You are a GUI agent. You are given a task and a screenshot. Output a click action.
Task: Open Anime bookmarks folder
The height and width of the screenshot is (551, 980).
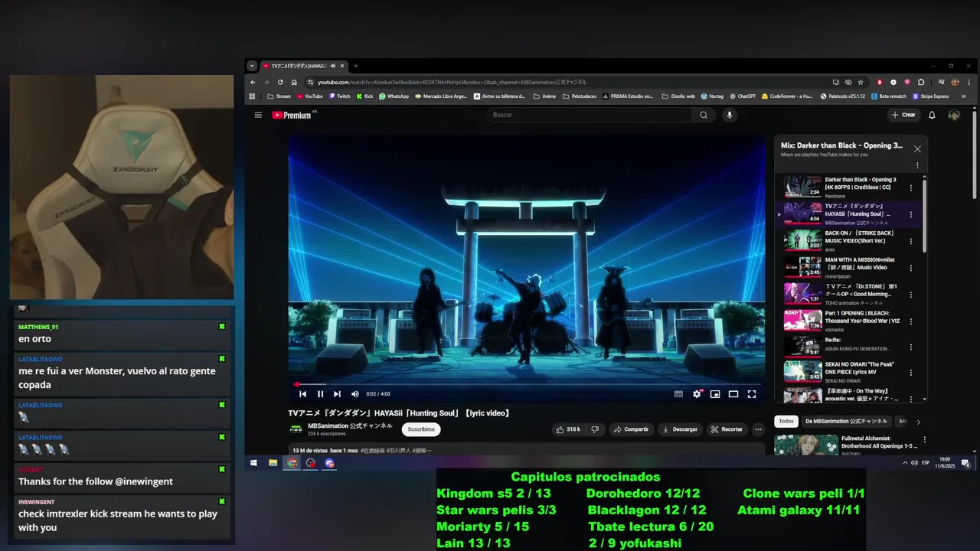(x=544, y=96)
